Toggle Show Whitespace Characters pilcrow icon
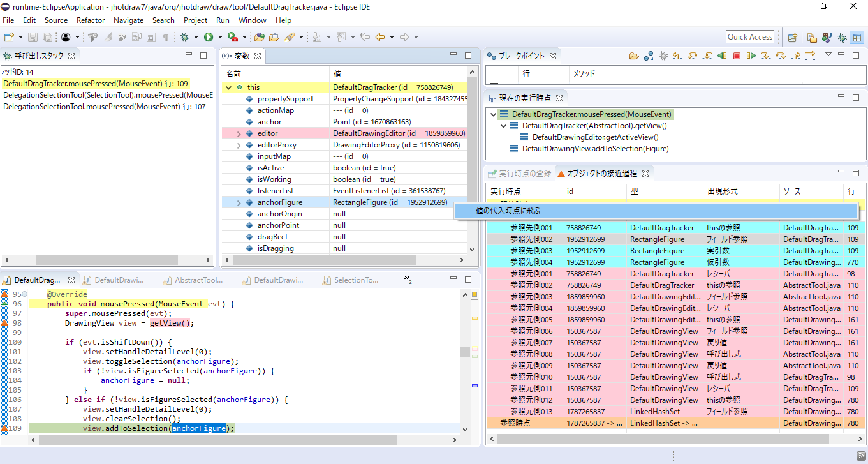 [x=165, y=38]
